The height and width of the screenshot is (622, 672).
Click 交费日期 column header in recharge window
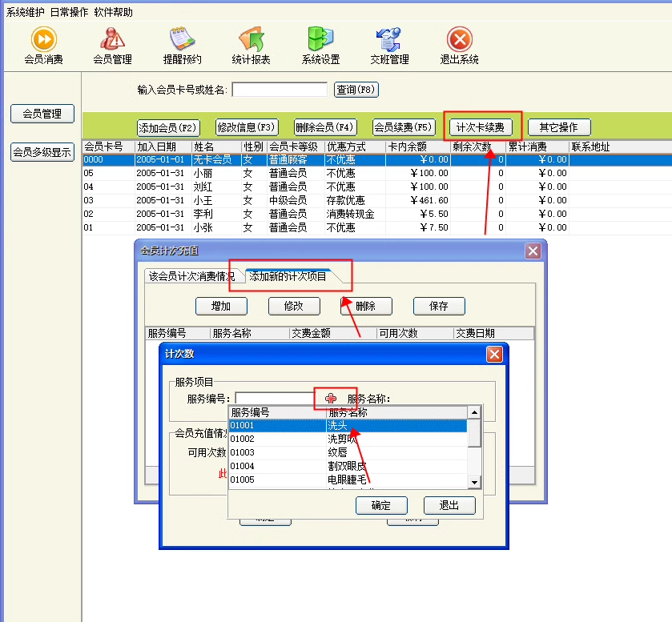(x=493, y=333)
